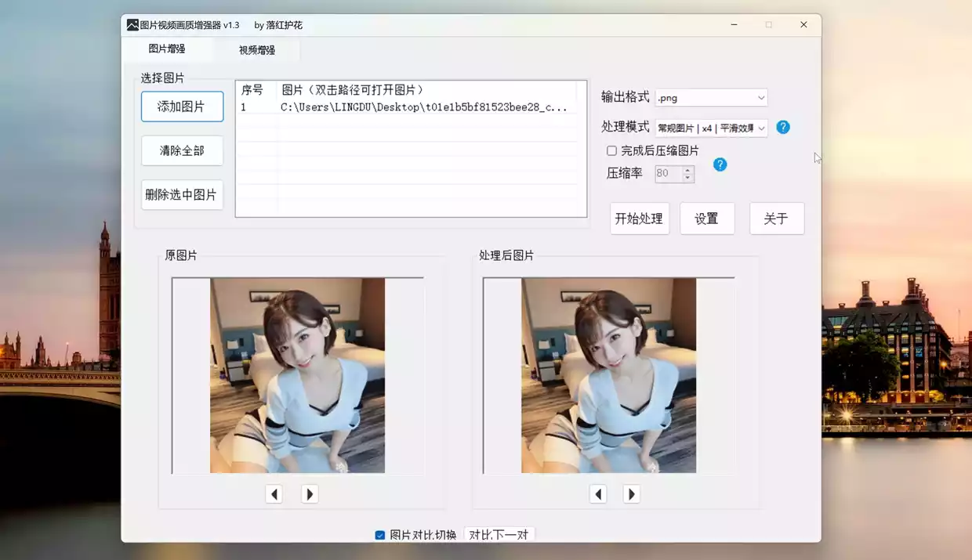Increase compression rate with the up spinner
Viewport: 972px width, 560px height.
[687, 170]
